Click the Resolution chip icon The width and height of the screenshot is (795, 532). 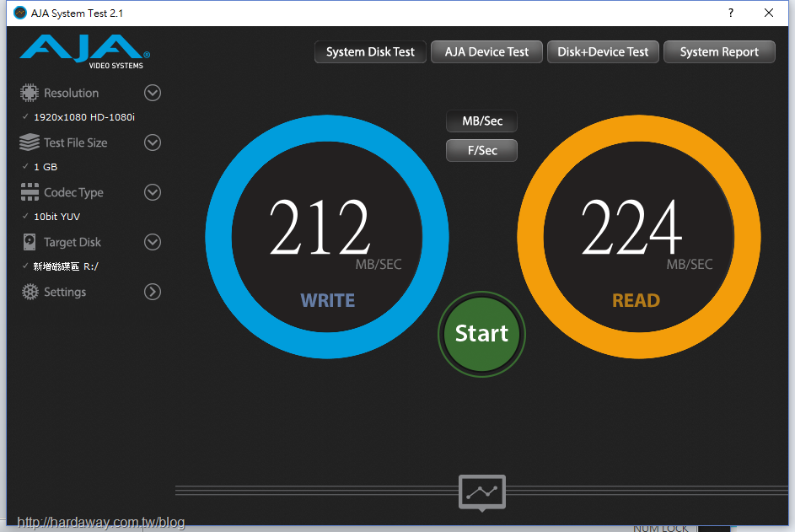pyautogui.click(x=30, y=93)
